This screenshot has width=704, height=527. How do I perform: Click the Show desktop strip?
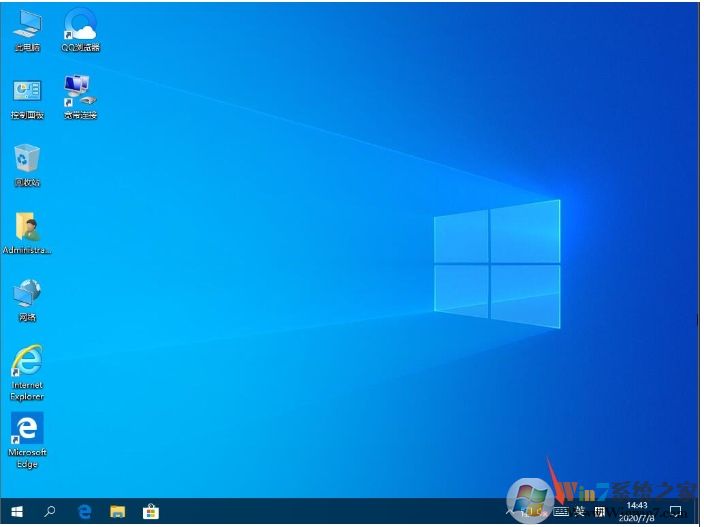point(698,511)
